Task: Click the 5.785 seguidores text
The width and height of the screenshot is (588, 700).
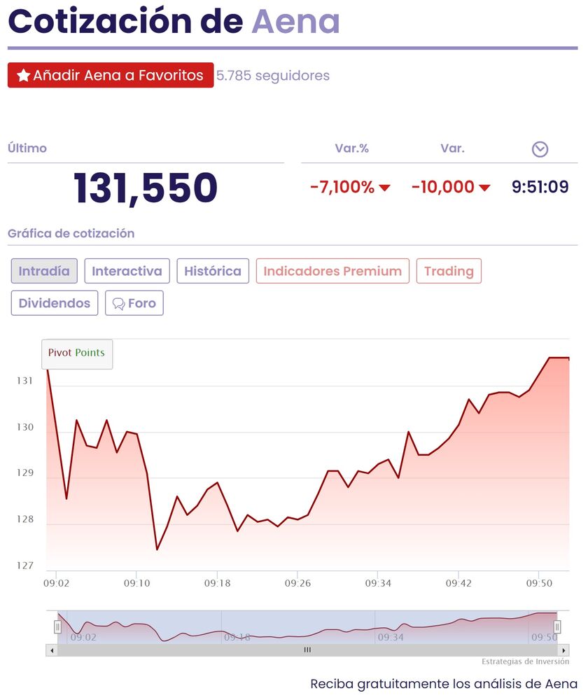Action: click(x=273, y=76)
